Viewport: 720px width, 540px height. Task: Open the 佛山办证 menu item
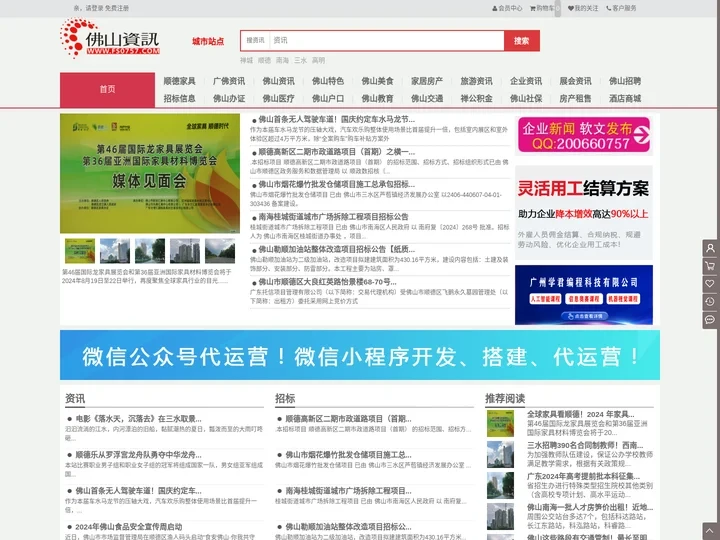[229, 98]
